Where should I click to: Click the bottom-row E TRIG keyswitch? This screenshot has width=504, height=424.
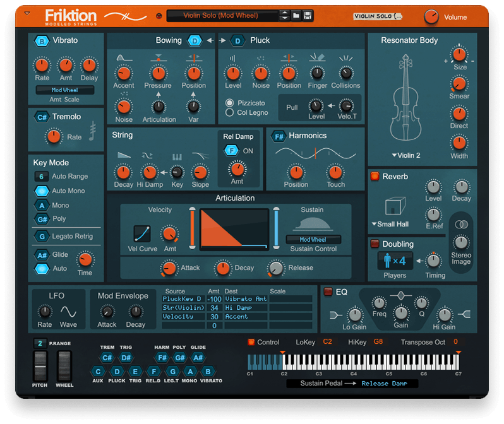pyautogui.click(x=135, y=372)
